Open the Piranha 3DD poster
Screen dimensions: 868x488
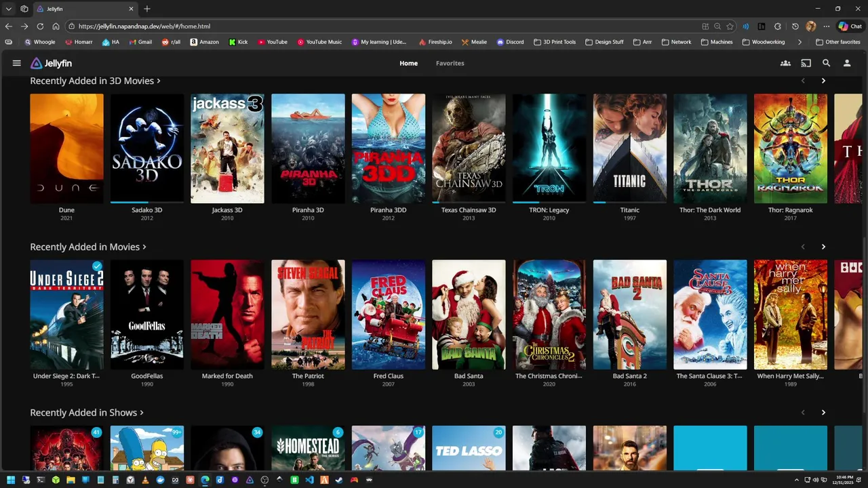pyautogui.click(x=389, y=148)
